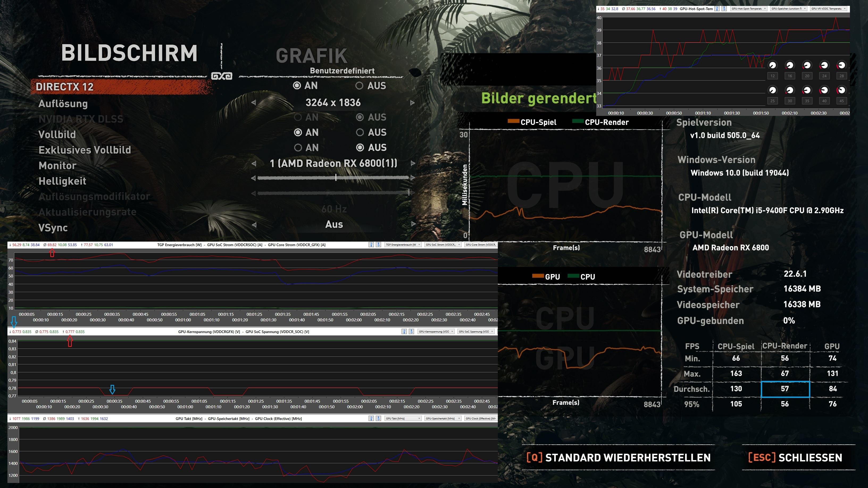
Task: Open the GPU SoC Strom dropdown
Action: (443, 245)
